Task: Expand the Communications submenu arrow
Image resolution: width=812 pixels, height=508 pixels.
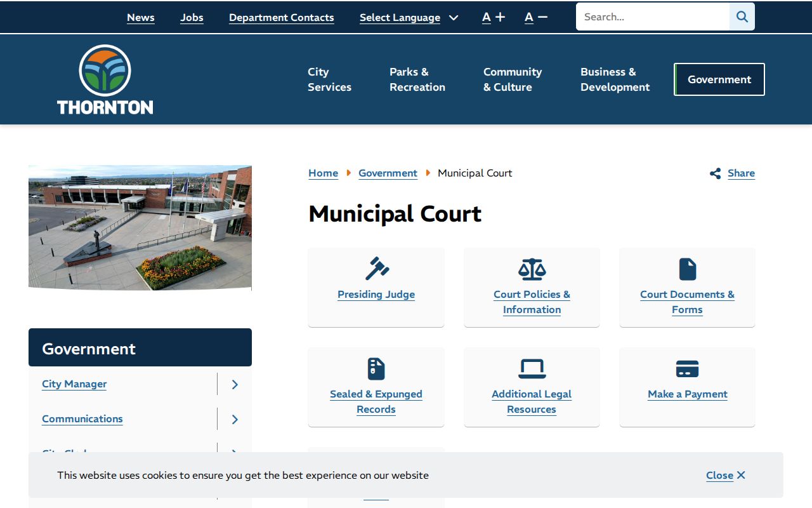Action: point(235,419)
